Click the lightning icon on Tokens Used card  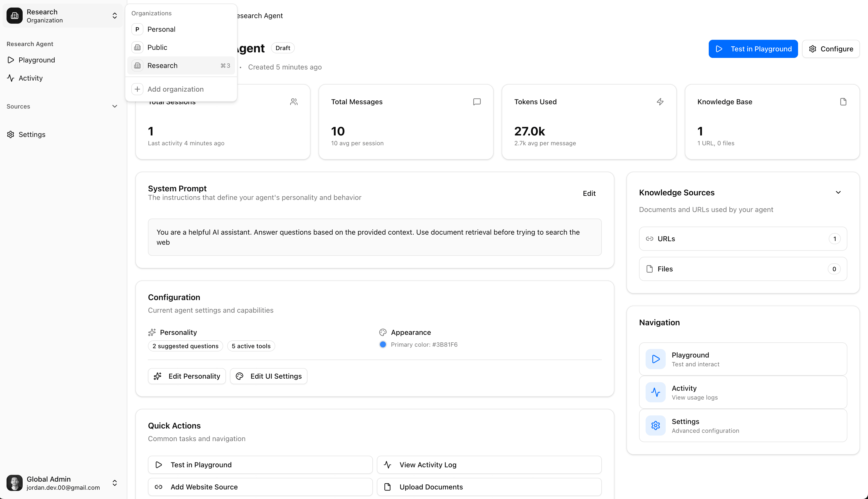[x=660, y=101]
